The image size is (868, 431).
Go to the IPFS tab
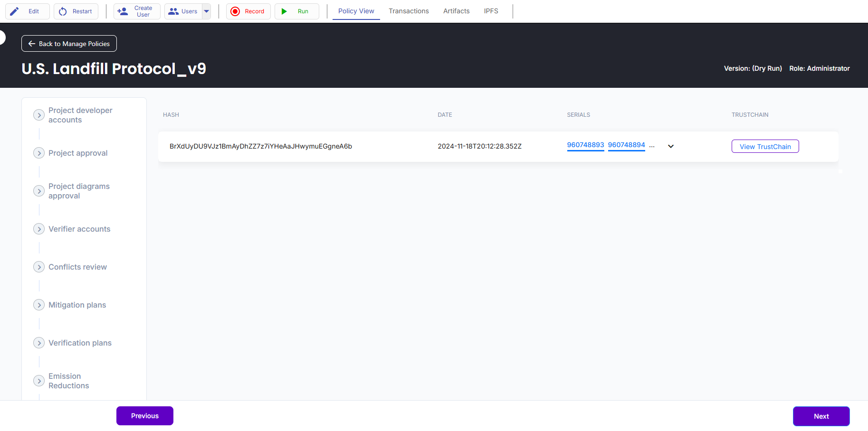tap(491, 11)
